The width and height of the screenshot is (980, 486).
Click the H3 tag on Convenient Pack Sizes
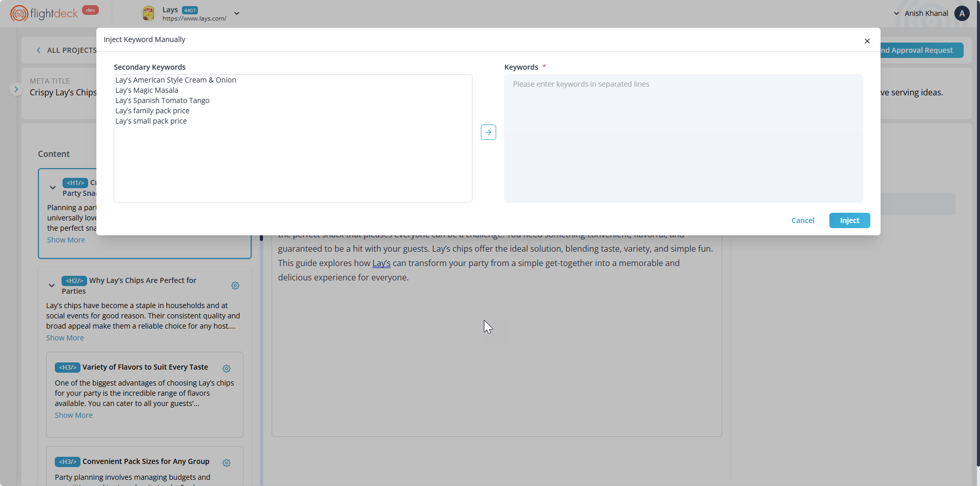tap(68, 461)
